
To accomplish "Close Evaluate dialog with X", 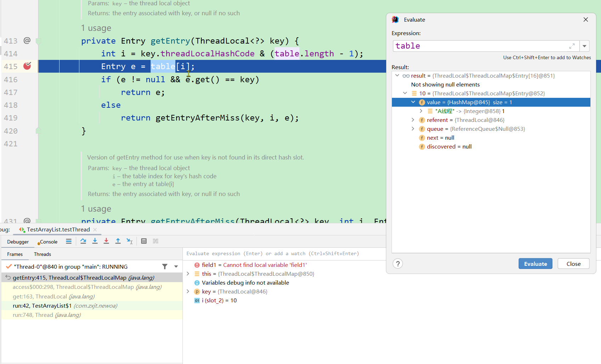I will click(586, 20).
